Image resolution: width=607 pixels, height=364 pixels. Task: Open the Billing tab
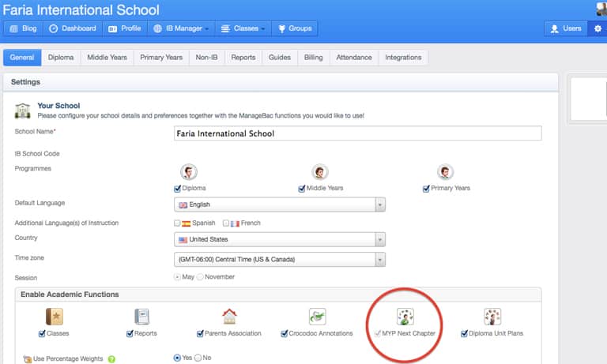pos(313,58)
